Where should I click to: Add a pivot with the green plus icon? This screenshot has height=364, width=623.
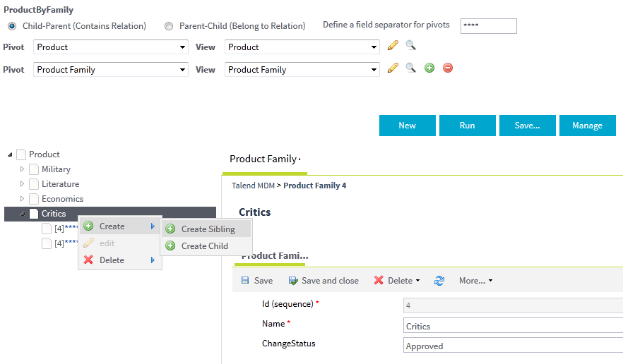coord(429,68)
